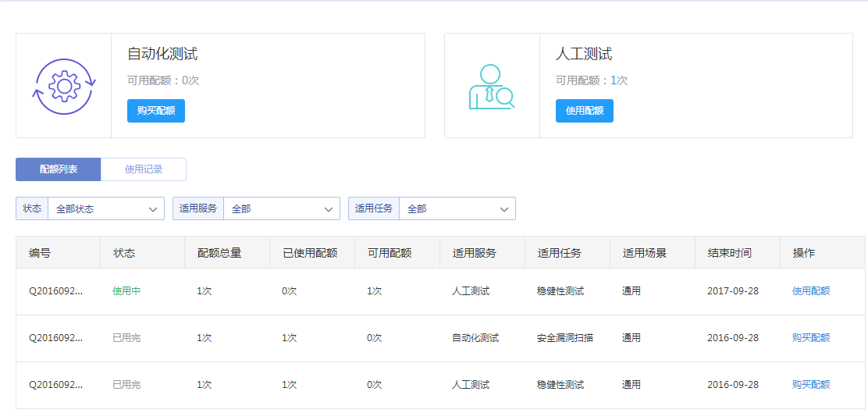The image size is (868, 413).
Task: Switch to the 配额列表 tab
Action: click(59, 169)
